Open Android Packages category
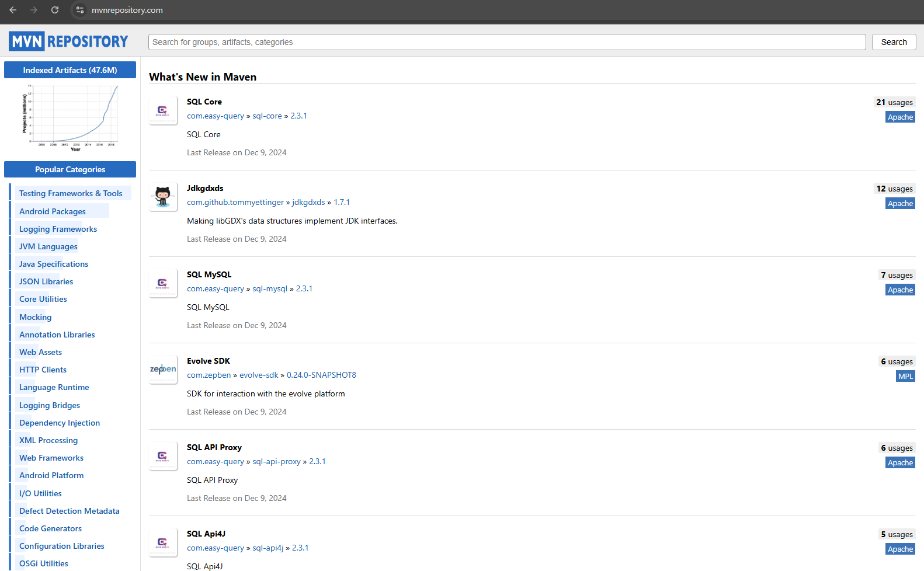 click(53, 211)
